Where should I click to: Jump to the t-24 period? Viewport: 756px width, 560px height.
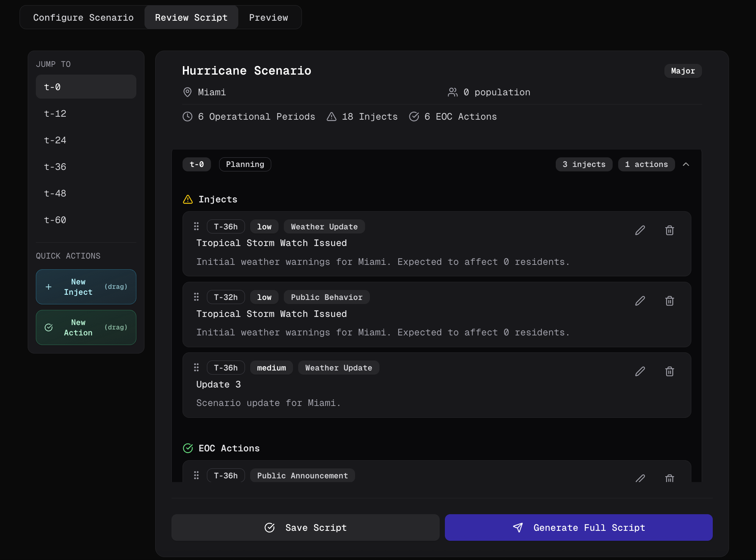click(55, 140)
